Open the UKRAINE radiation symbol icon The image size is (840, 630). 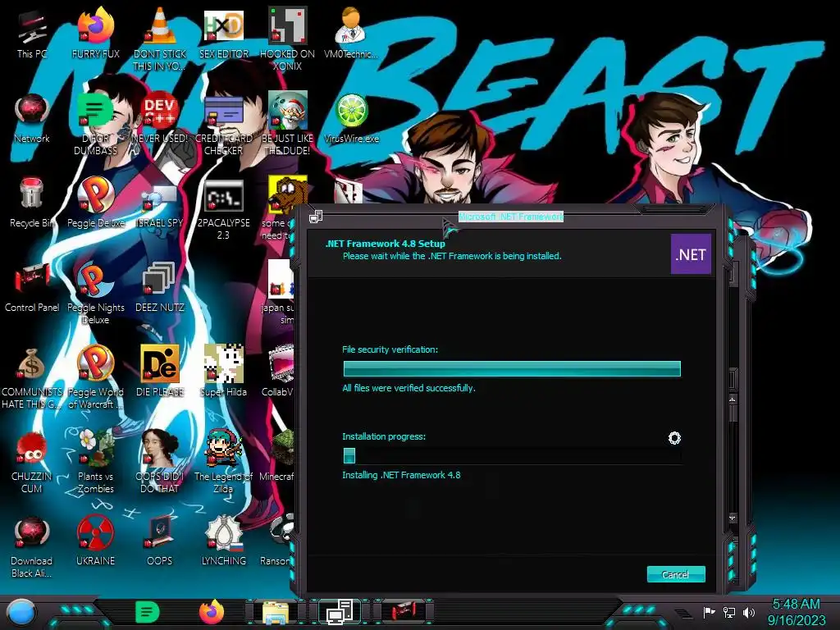pyautogui.click(x=95, y=532)
